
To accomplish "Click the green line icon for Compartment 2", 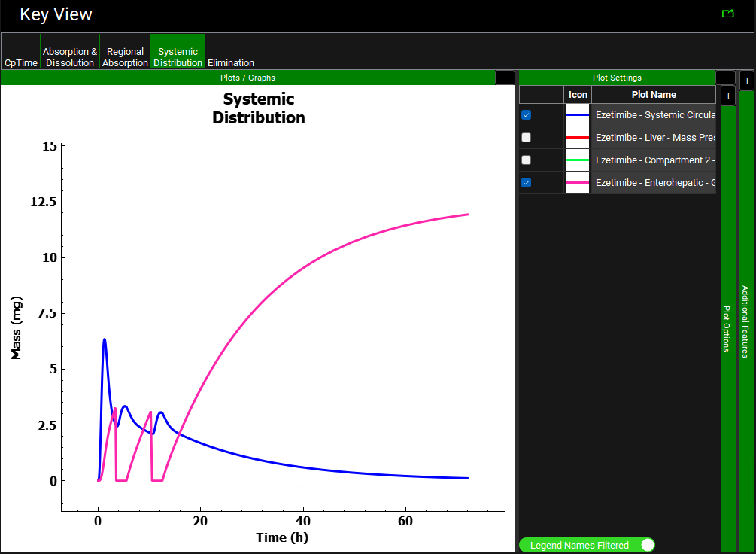I will 578,160.
